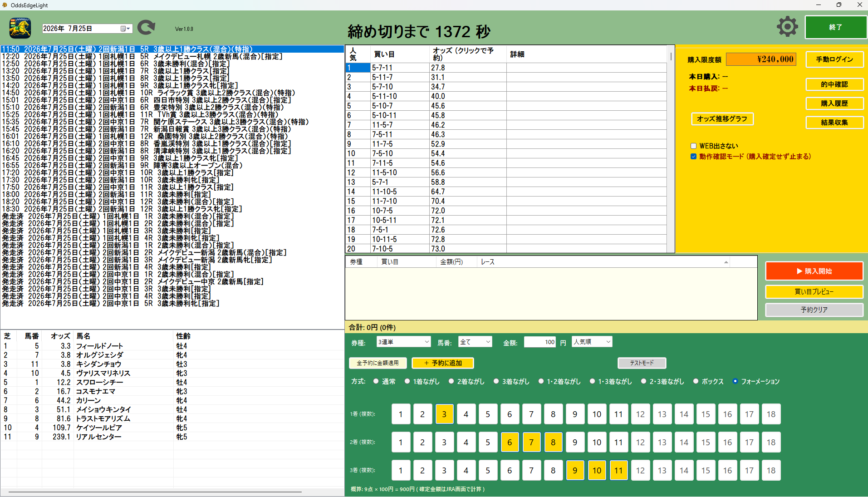The height and width of the screenshot is (497, 868).
Task: Open the 人気順 sort dropdown
Action: coord(592,342)
